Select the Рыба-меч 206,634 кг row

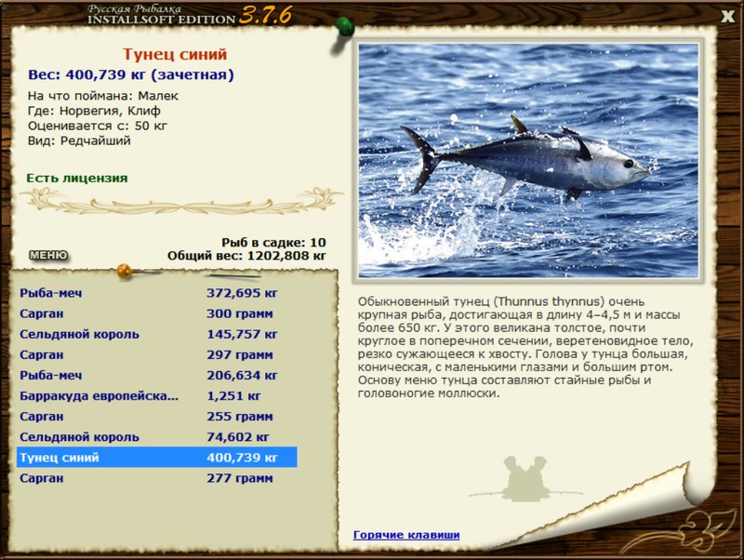tap(157, 376)
